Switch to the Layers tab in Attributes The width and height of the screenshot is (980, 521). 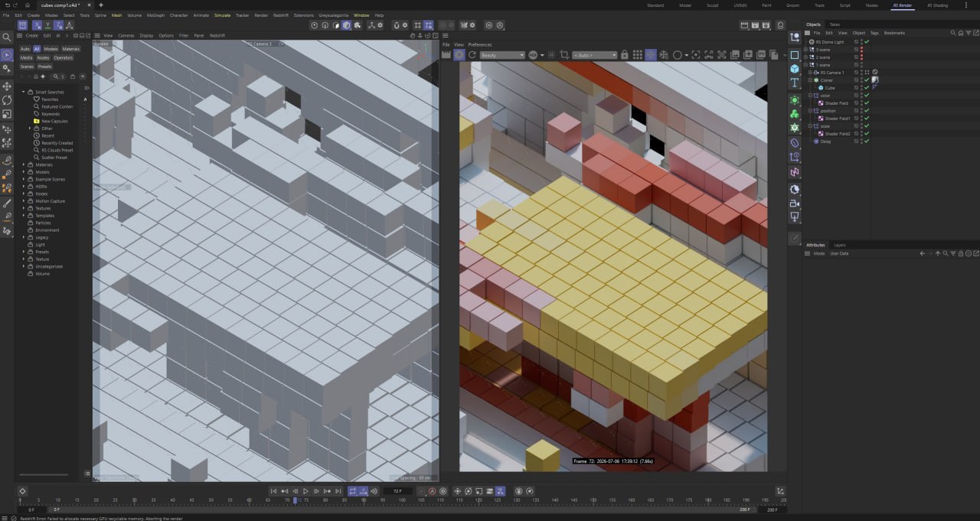pos(840,245)
